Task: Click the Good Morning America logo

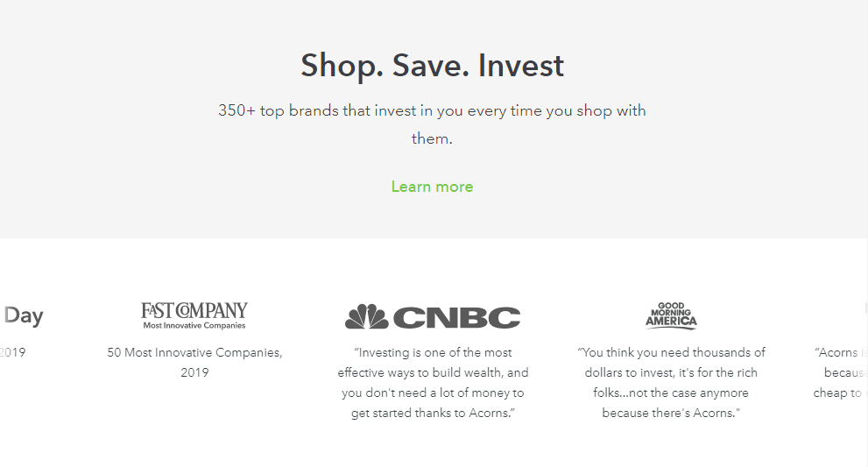Action: [671, 315]
